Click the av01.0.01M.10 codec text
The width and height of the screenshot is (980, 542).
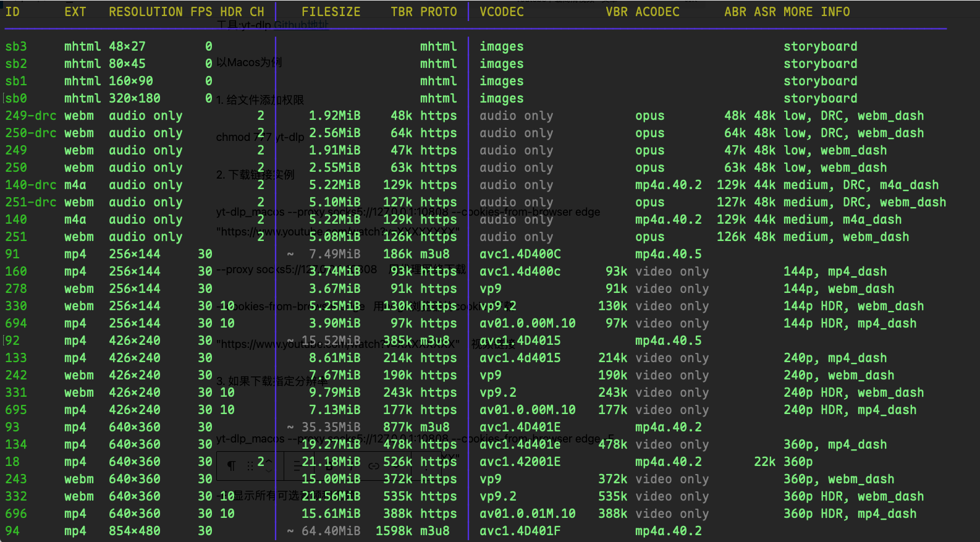coord(527,514)
